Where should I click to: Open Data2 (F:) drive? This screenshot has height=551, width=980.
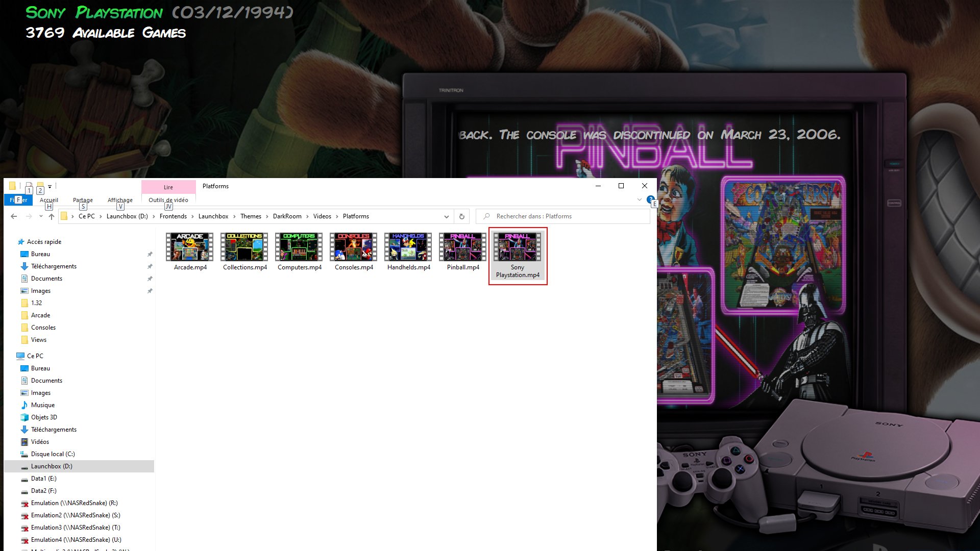click(x=43, y=491)
